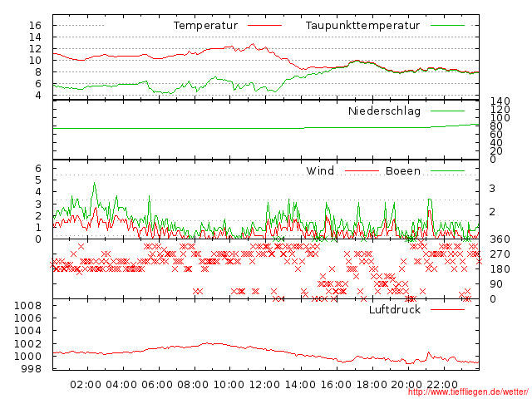This screenshot has height=399, width=532.
Task: Click the 02:00 time axis label
Action: tap(86, 385)
